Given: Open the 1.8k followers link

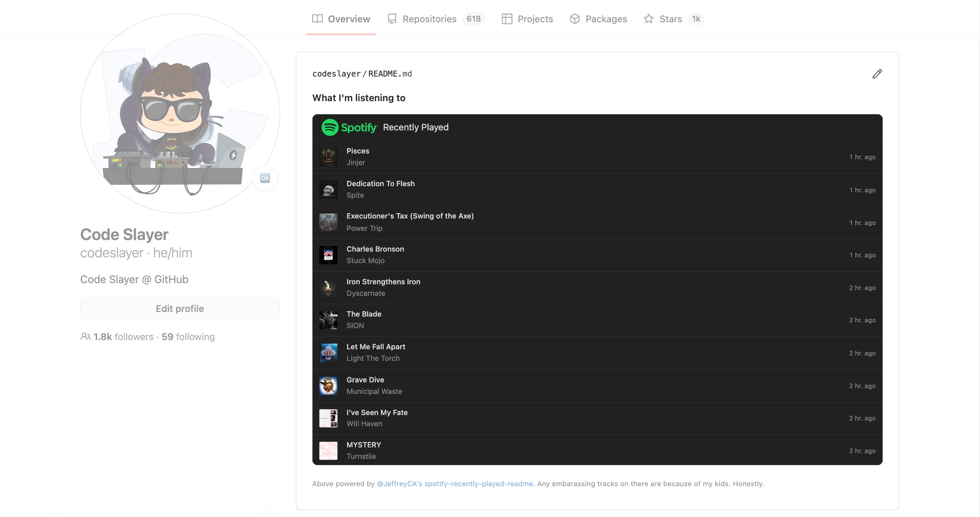Looking at the screenshot, I should tap(123, 337).
